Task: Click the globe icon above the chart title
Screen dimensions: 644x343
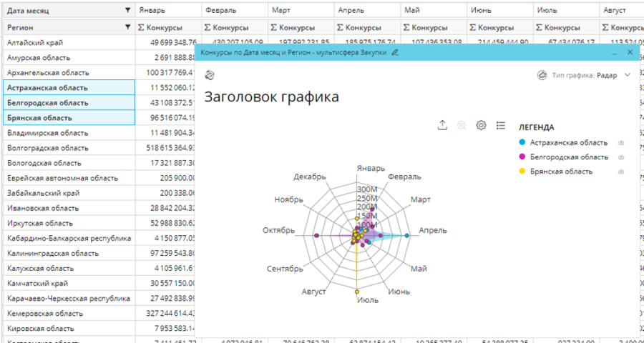Action: pyautogui.click(x=210, y=75)
